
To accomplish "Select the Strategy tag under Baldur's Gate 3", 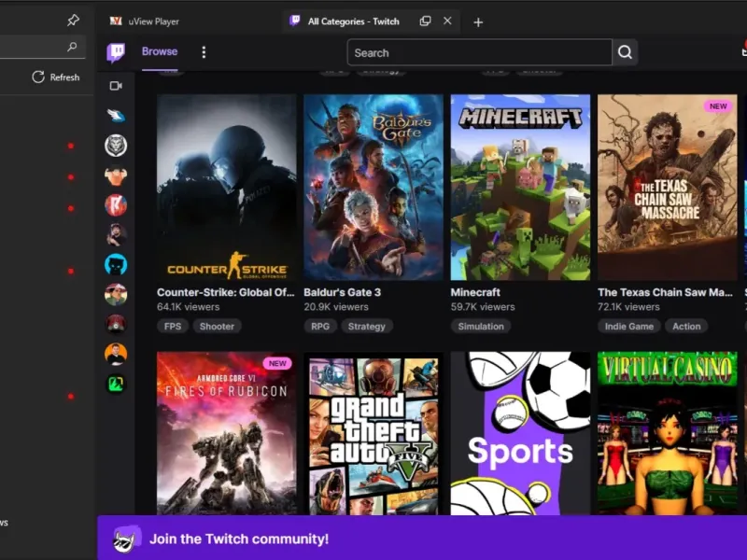I will pyautogui.click(x=366, y=326).
